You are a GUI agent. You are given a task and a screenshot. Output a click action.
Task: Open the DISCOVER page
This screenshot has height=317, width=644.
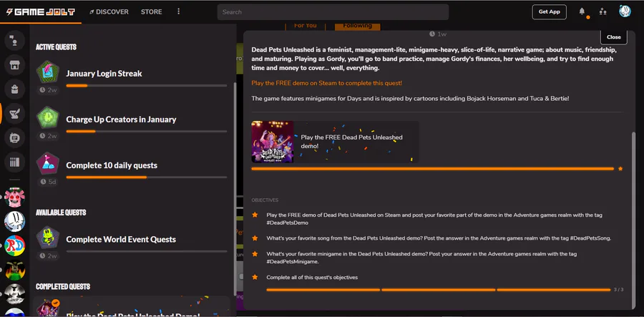coord(109,12)
